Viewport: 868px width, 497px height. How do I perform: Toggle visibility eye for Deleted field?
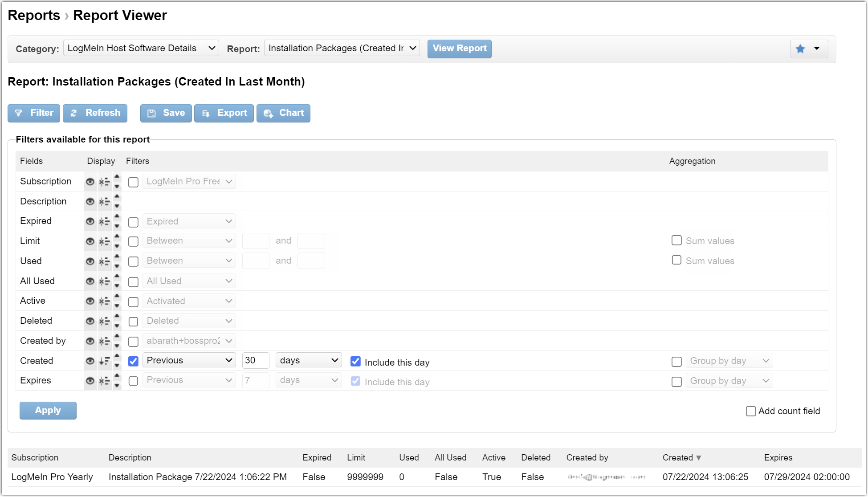(90, 321)
